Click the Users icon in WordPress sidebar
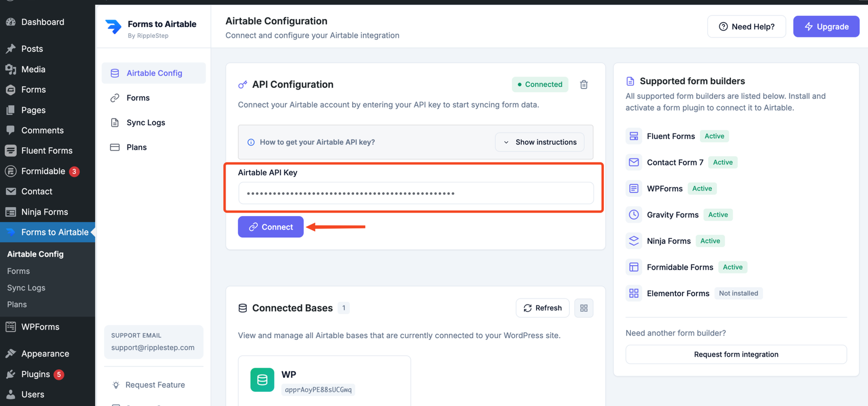Screen dimensions: 868x406 point(10,395)
